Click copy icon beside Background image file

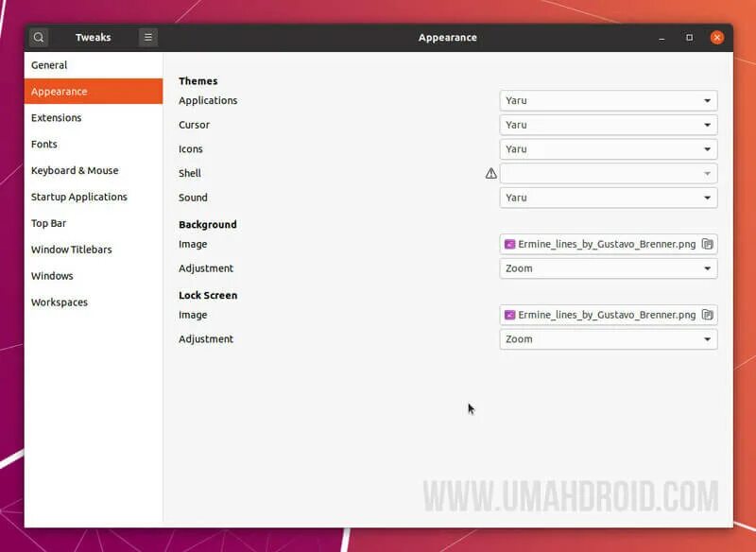coord(707,244)
